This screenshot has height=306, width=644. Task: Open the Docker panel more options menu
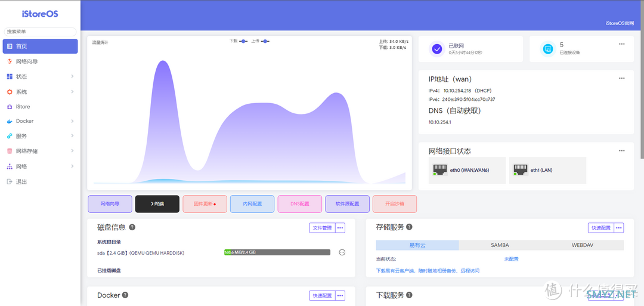tap(340, 296)
